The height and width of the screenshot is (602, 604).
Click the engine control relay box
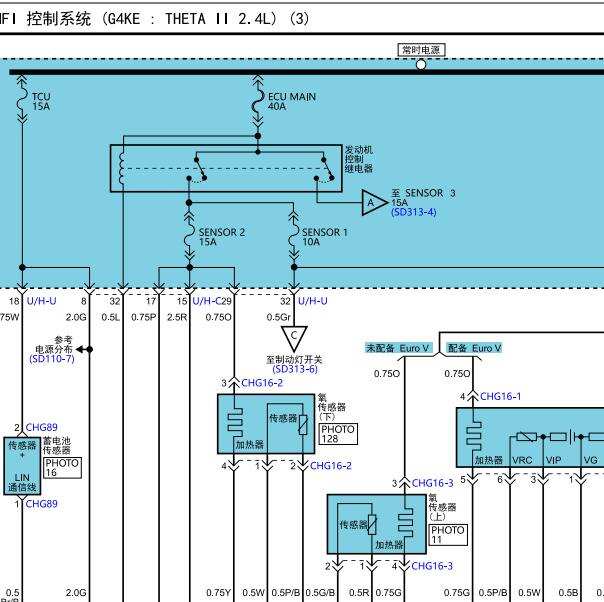click(x=226, y=168)
